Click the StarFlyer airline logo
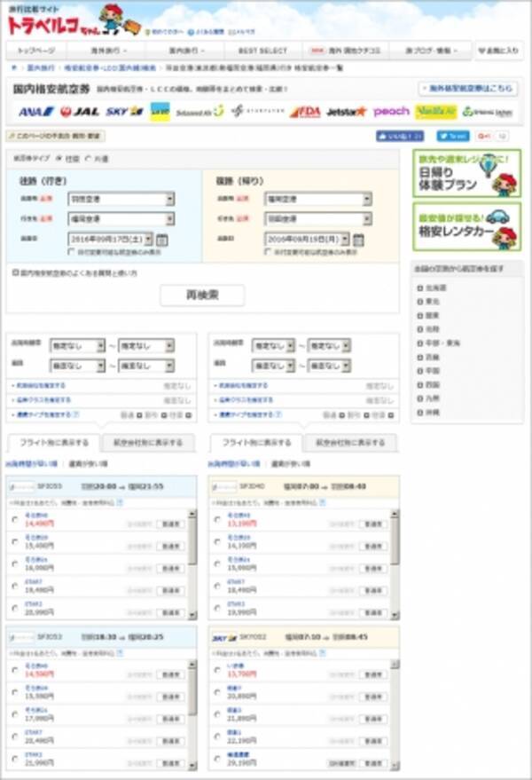The image size is (532, 780). (257, 111)
